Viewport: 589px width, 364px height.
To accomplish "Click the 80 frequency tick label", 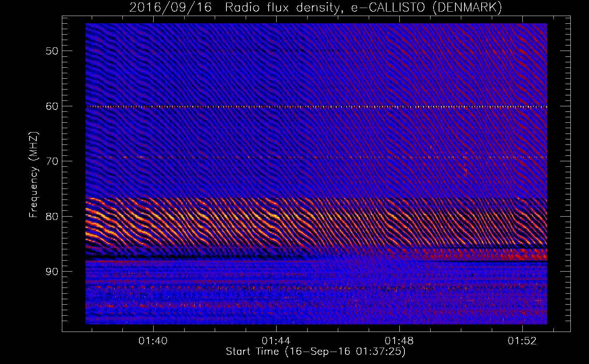I will (x=52, y=217).
